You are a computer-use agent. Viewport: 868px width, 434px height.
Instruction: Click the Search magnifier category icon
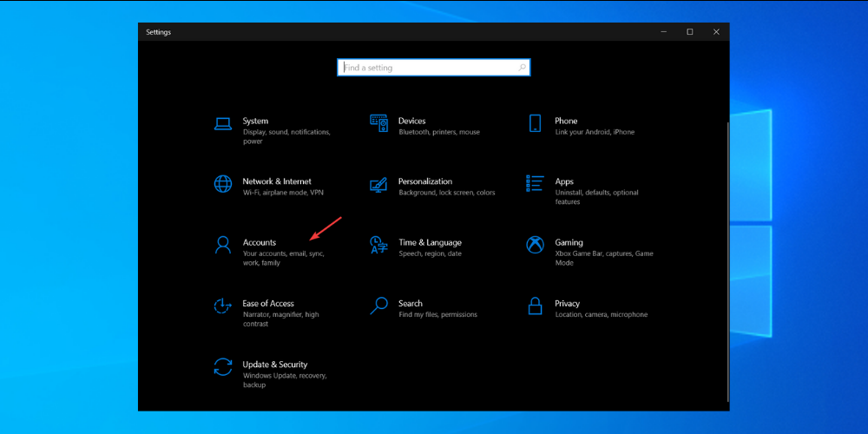click(x=378, y=306)
